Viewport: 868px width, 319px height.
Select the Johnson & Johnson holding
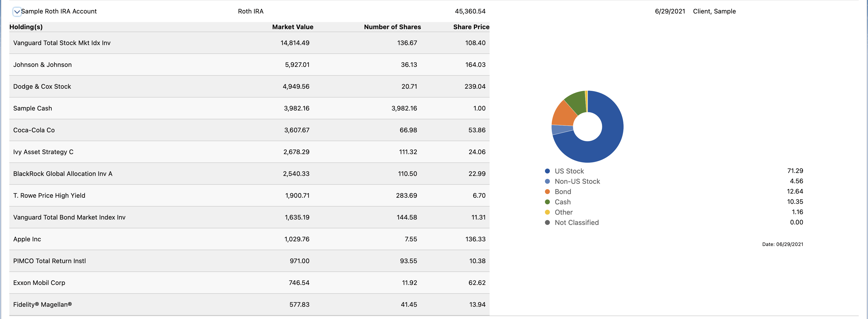(42, 65)
